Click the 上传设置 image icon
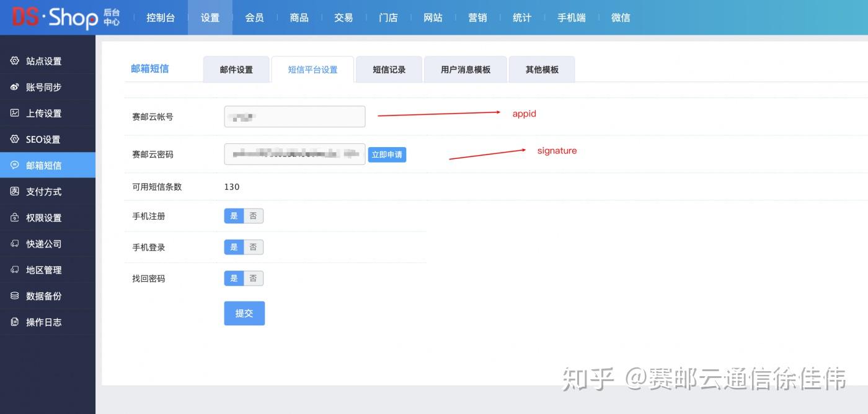This screenshot has height=414, width=868. tap(15, 113)
